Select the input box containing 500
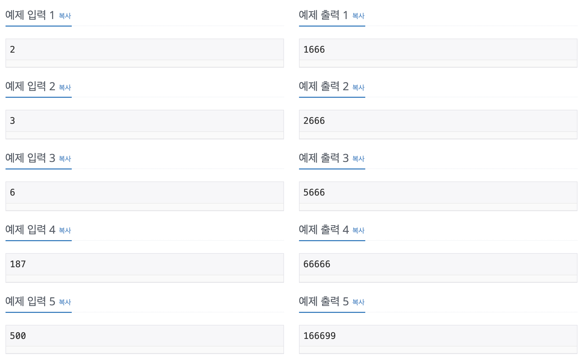This screenshot has width=588, height=364. [144, 336]
